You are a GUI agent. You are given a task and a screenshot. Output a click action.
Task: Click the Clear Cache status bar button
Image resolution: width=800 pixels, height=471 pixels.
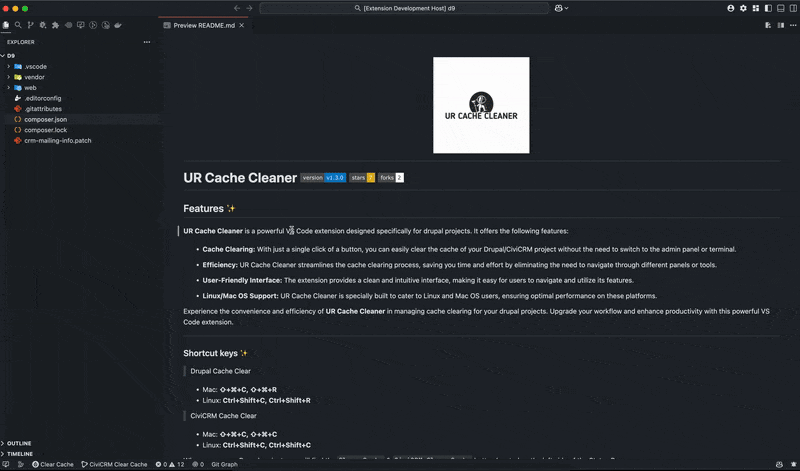pos(53,464)
